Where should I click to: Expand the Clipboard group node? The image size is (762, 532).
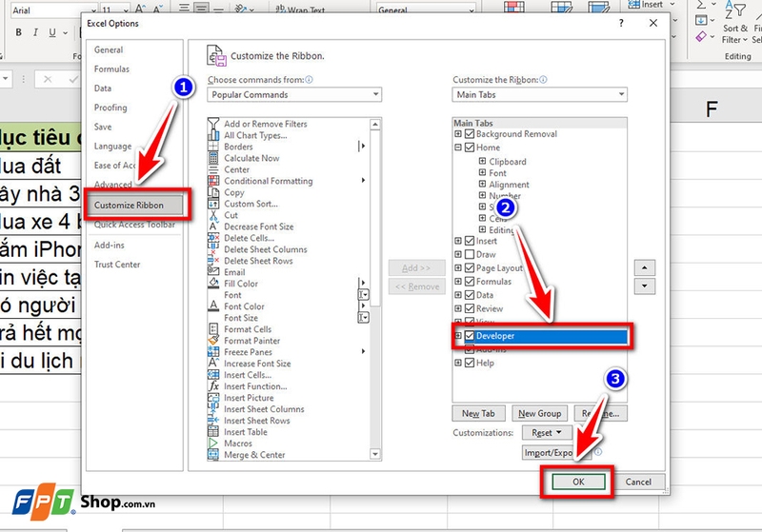[482, 161]
